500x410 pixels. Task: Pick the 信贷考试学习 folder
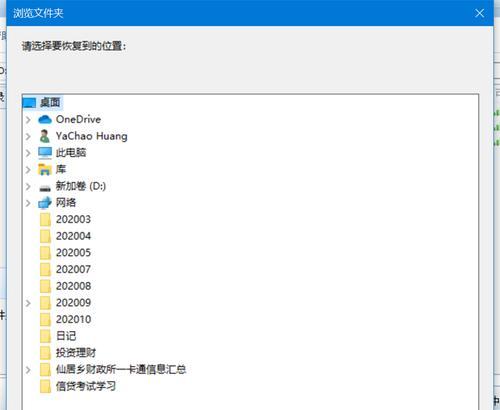[x=78, y=386]
